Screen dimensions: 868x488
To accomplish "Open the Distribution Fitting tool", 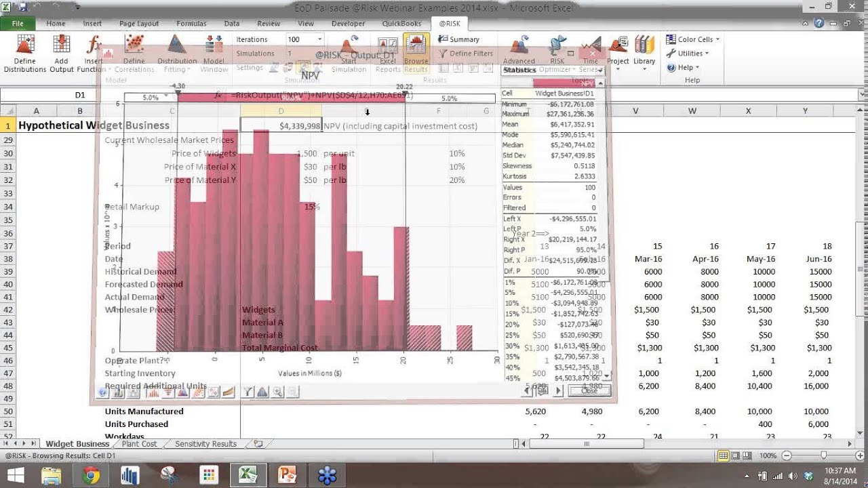I will tap(177, 54).
